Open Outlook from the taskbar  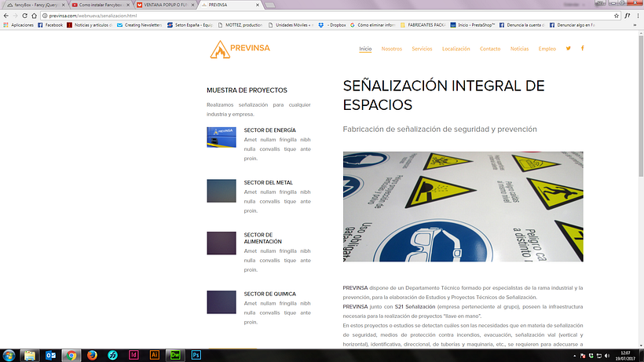pos(50,355)
